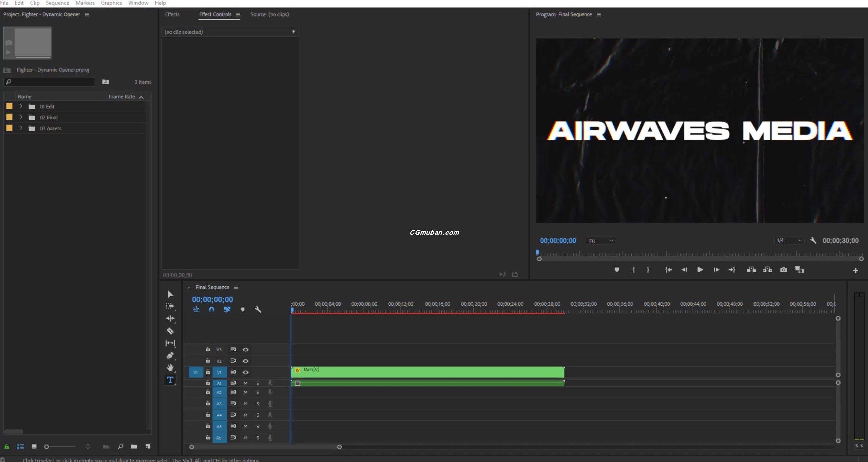Mute audio track A1
The width and height of the screenshot is (868, 462).
[245, 383]
